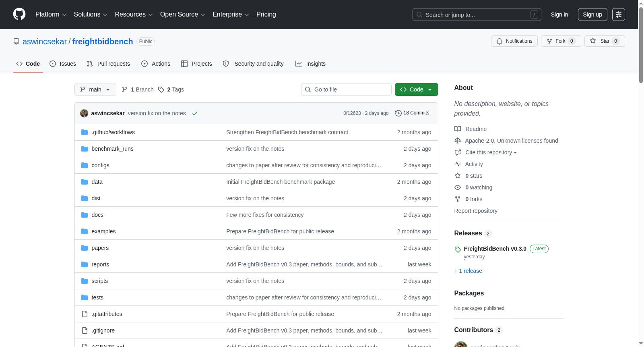Viewport: 644px width, 347px height.
Task: Switch to the Code tab
Action: (x=28, y=64)
